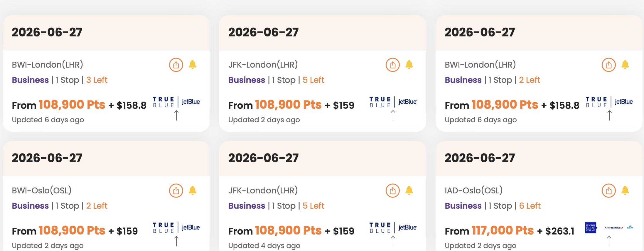Click up arrow on BWI-London 2 Left card
Viewport: 644px width, 251px height.
pos(609,115)
